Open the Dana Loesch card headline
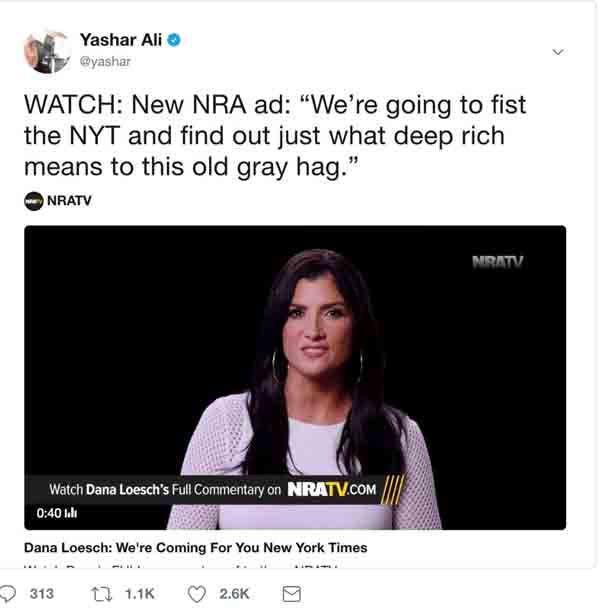 [x=195, y=547]
